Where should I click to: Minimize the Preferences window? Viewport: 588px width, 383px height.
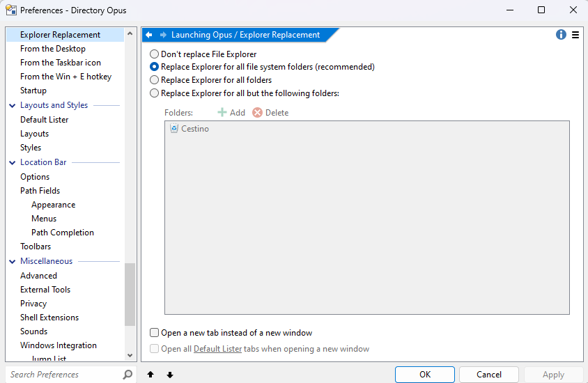[x=510, y=10]
